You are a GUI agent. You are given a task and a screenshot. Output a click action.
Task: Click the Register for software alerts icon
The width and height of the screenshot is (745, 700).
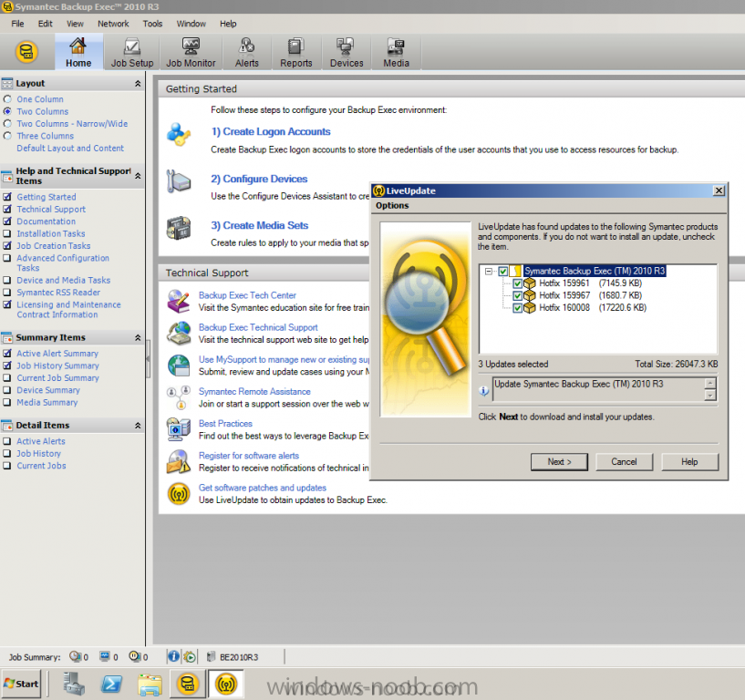[179, 461]
